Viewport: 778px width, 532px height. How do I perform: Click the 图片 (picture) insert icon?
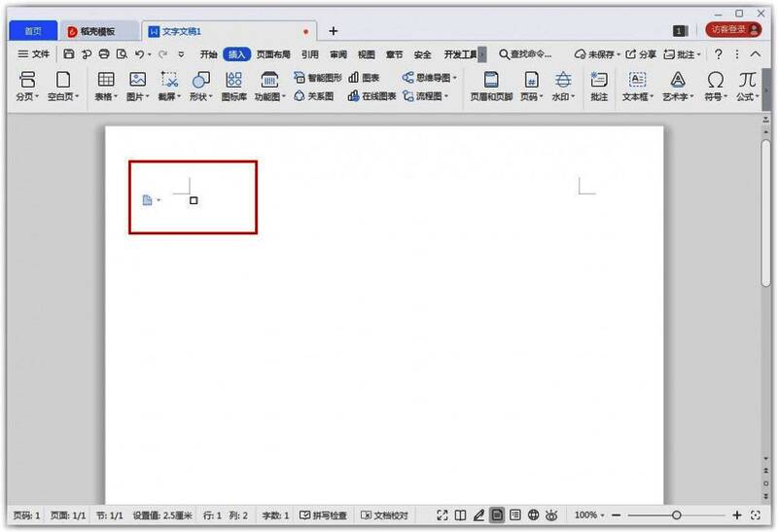[137, 85]
